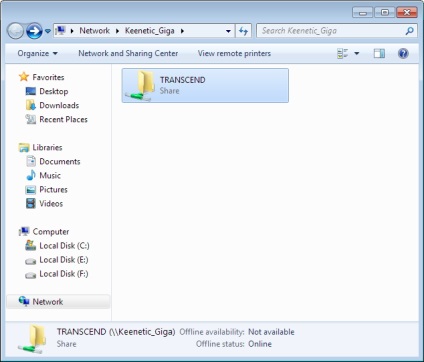Click the Videos filmstrip icon
This screenshot has width=424, height=362.
(x=31, y=203)
